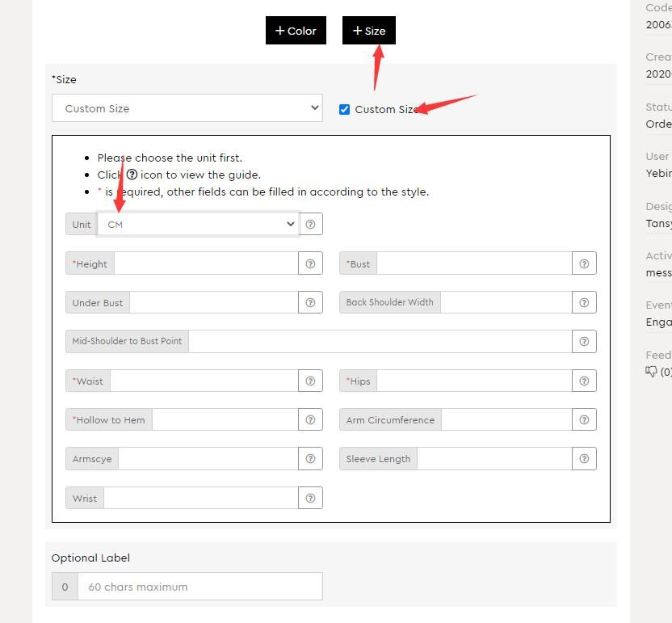Click the Under Bust input field
The width and height of the screenshot is (672, 623).
[214, 302]
